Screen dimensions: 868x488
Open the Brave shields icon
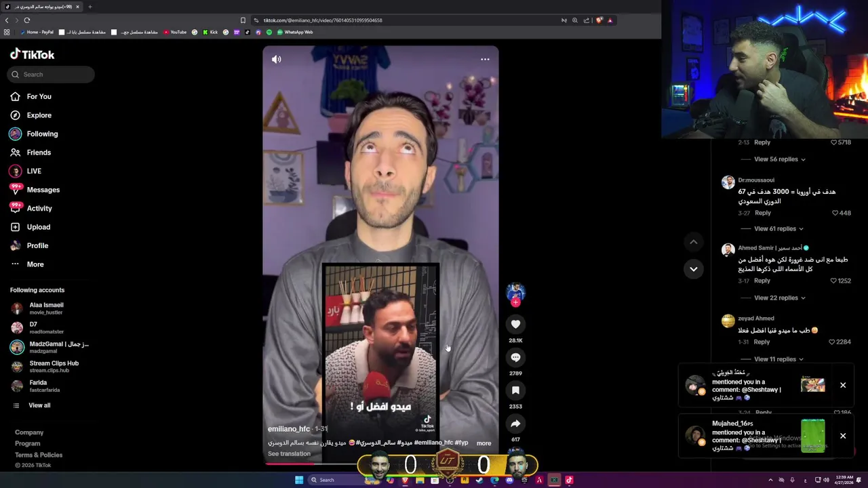[x=599, y=20]
